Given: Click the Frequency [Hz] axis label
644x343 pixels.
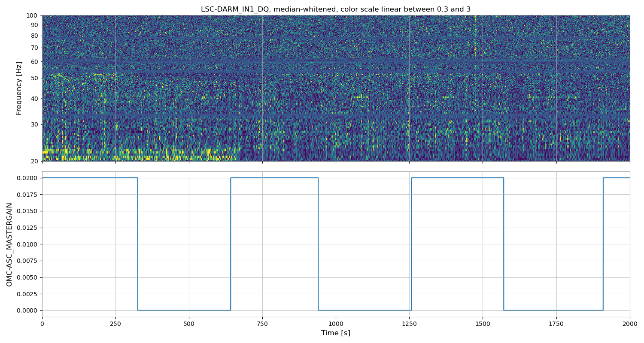Looking at the screenshot, I should 19,88.
